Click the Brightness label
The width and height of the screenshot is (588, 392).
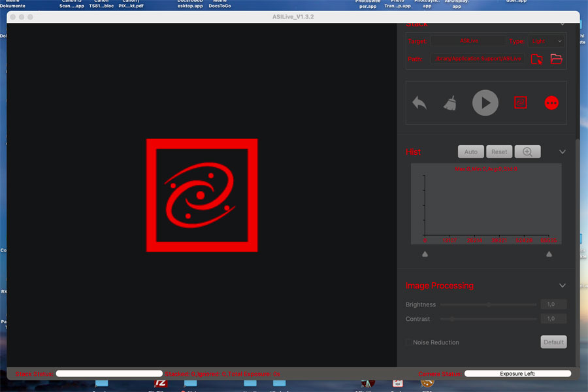(x=420, y=304)
